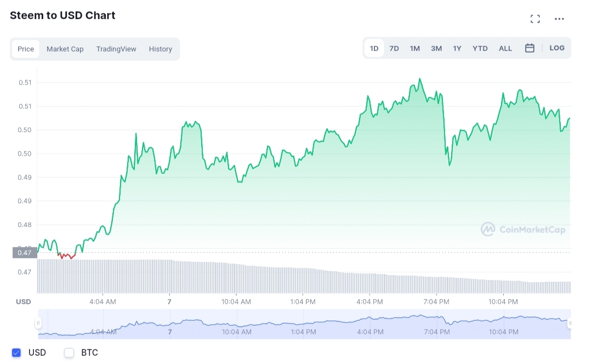592x364 pixels.
Task: Click the right range slider handle
Action: coord(570,323)
